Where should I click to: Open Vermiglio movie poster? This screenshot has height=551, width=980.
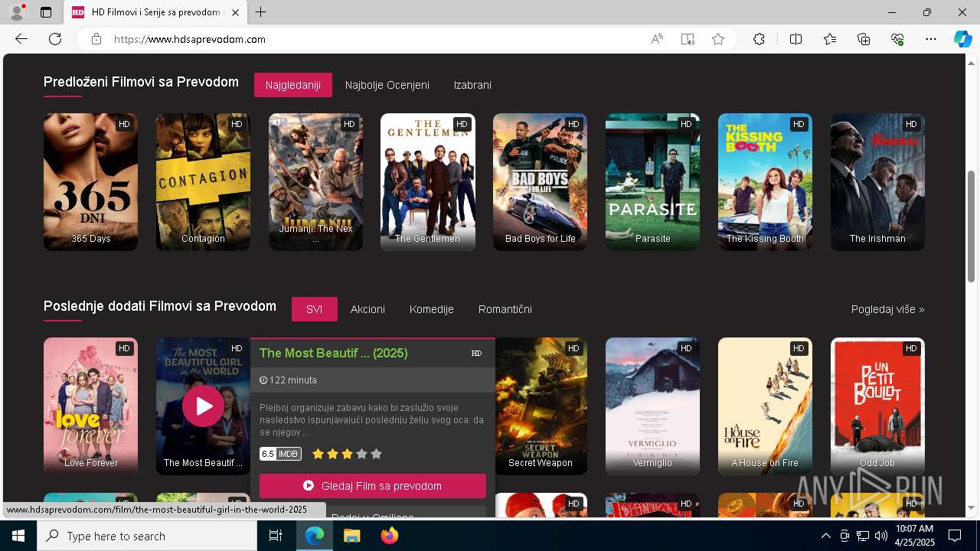[x=653, y=406]
